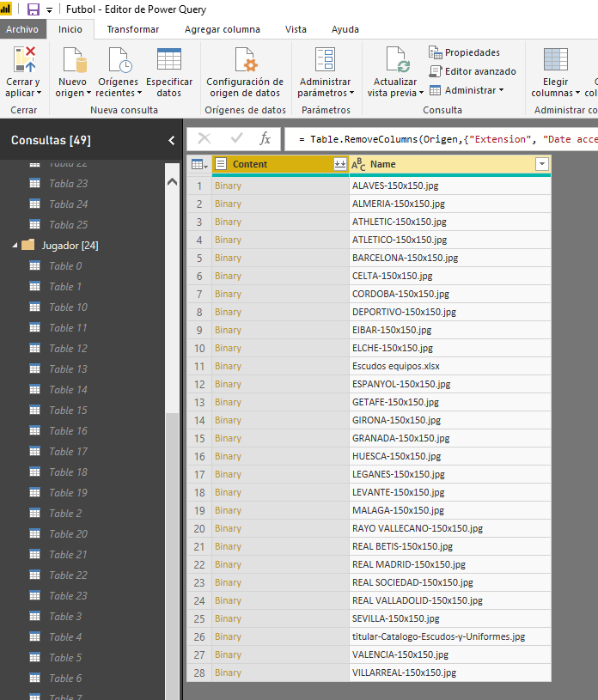Click the formula bar cancel X icon
Screen dimensions: 598x700
click(204, 139)
